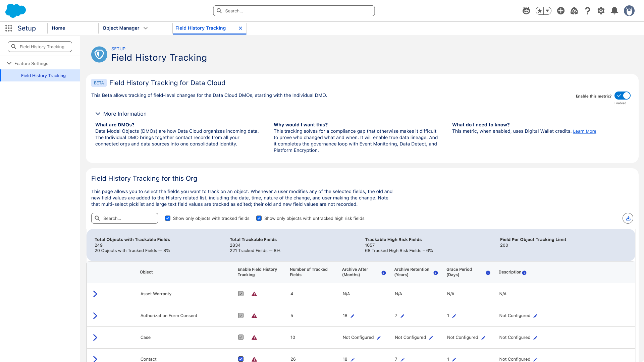The height and width of the screenshot is (362, 644).
Task: Click the Setup app name label
Action: point(26,28)
